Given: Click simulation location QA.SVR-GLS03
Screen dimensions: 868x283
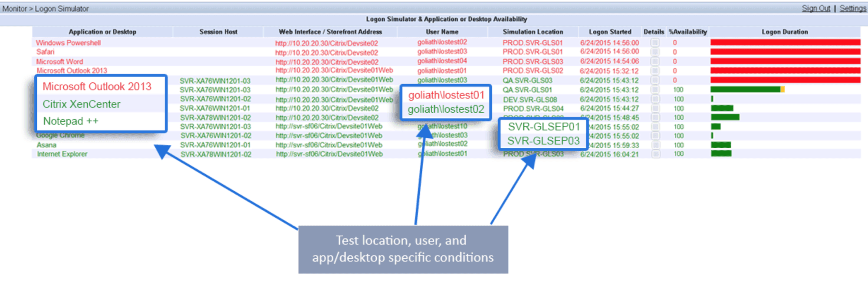Looking at the screenshot, I should [528, 80].
